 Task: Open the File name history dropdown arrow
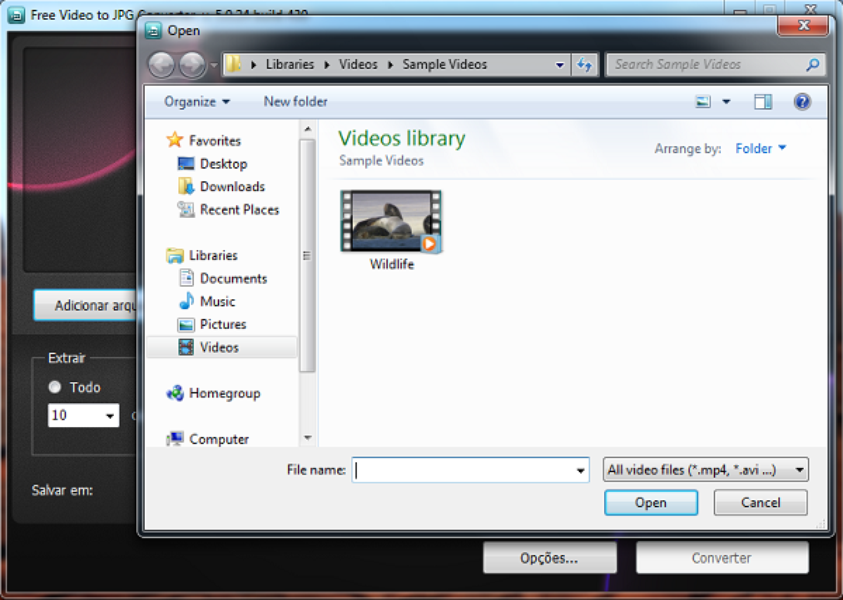pyautogui.click(x=581, y=471)
